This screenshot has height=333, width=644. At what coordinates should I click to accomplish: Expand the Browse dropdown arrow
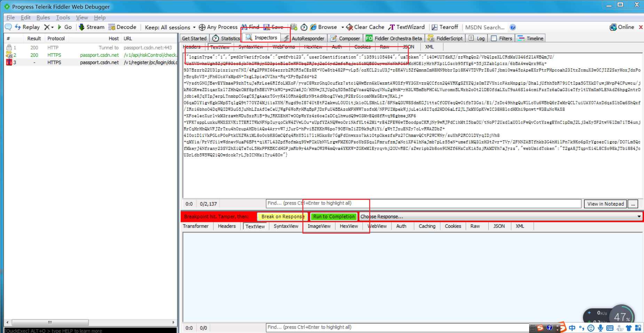coord(343,27)
